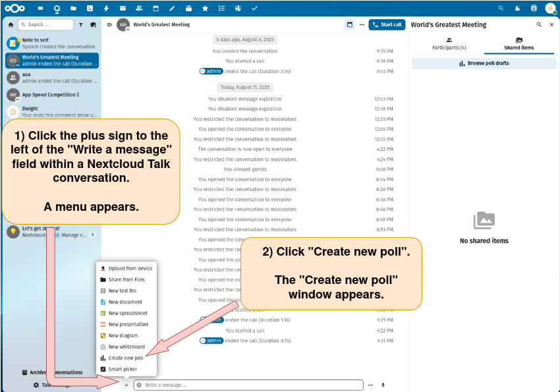Screen dimensions: 560x392
Task: Click the plus sign beside the message field
Action: [126, 385]
